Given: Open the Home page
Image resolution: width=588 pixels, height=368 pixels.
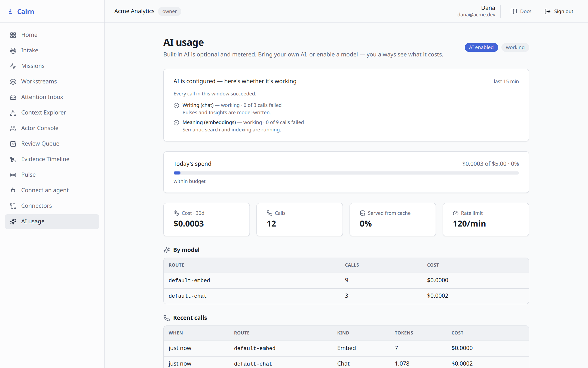Looking at the screenshot, I should coord(52,35).
